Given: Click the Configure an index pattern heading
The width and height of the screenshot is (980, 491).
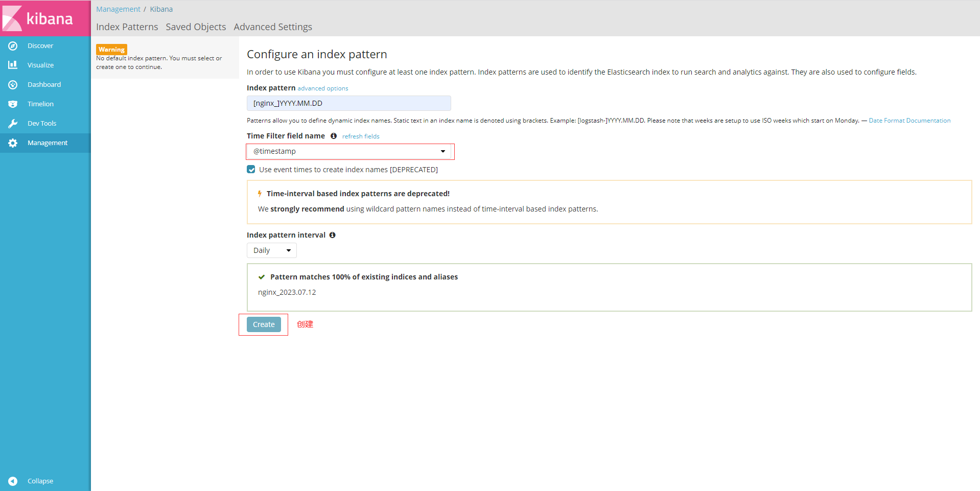Looking at the screenshot, I should click(x=317, y=54).
